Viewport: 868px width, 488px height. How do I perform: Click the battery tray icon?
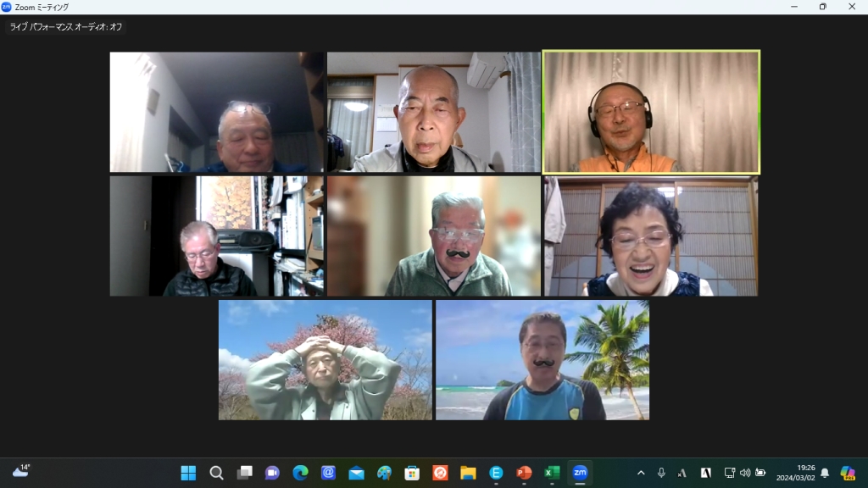[x=760, y=473]
